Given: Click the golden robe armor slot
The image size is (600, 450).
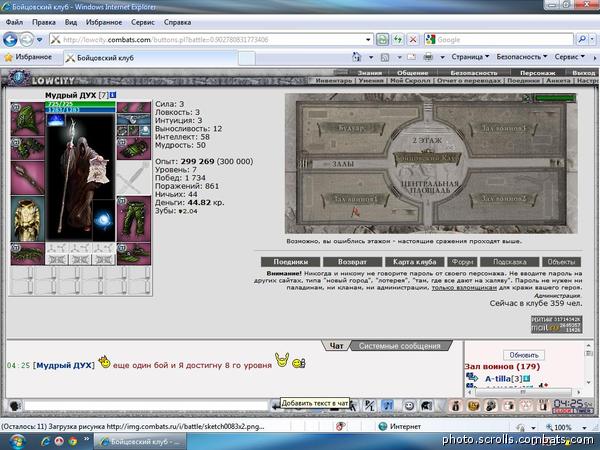Looking at the screenshot, I should (28, 218).
